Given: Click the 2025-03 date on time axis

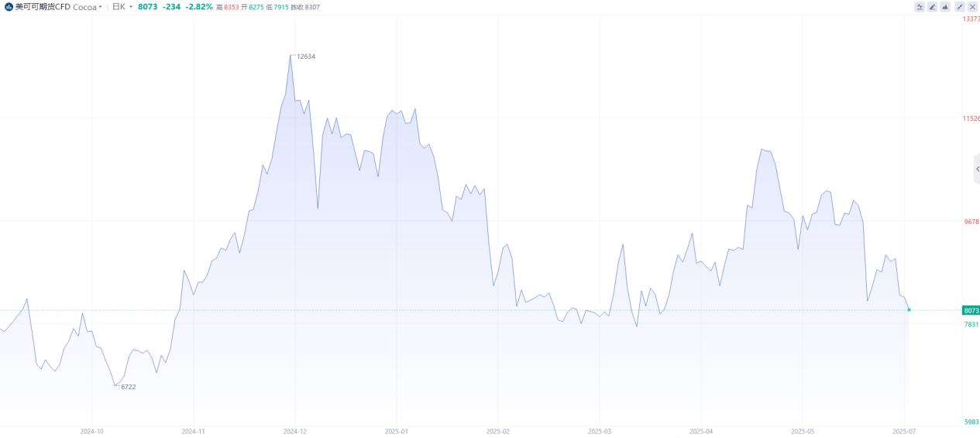Looking at the screenshot, I should [600, 431].
